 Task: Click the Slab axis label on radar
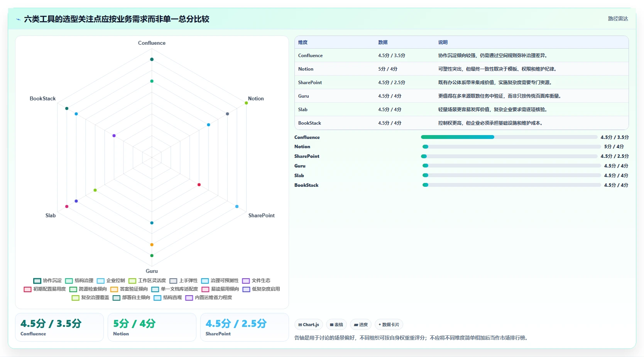tap(51, 215)
